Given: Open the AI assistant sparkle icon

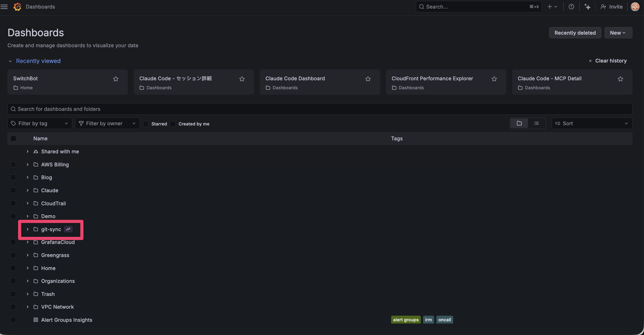Looking at the screenshot, I should pyautogui.click(x=587, y=7).
